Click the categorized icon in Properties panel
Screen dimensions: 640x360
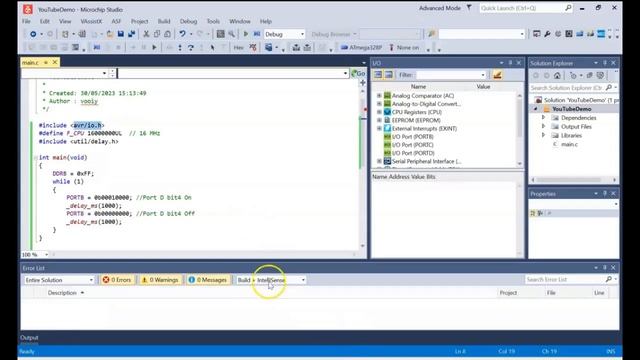(x=532, y=213)
